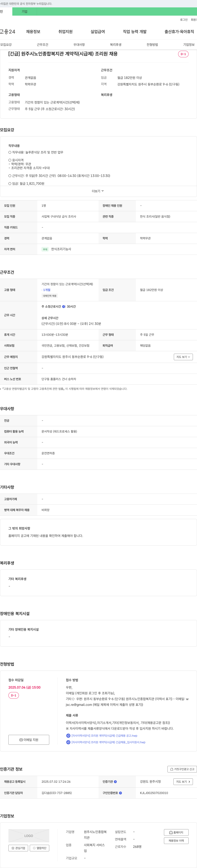
Task: Click the 김다솜(033-737-2885) contact text
Action: (x=57, y=793)
